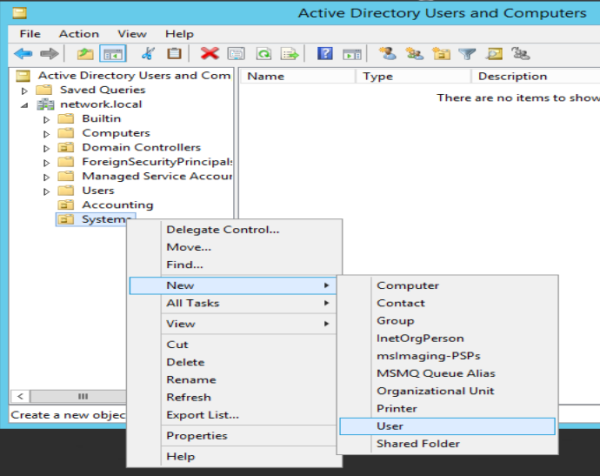Choose Refresh in the context menu
This screenshot has width=600, height=476.
[x=233, y=397]
